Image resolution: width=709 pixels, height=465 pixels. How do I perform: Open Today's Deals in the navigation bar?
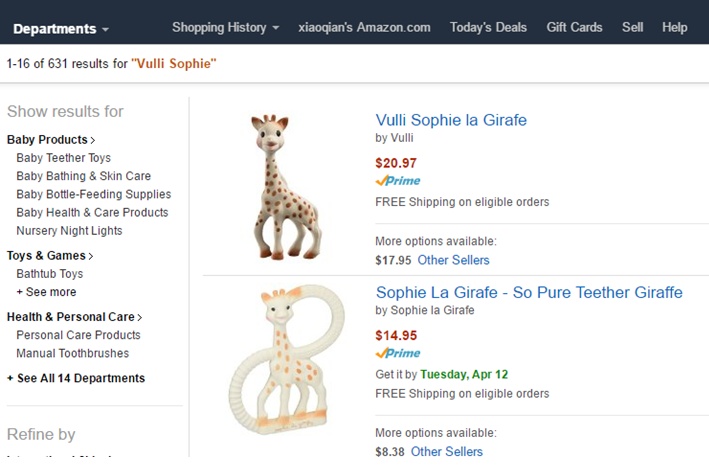[x=488, y=27]
